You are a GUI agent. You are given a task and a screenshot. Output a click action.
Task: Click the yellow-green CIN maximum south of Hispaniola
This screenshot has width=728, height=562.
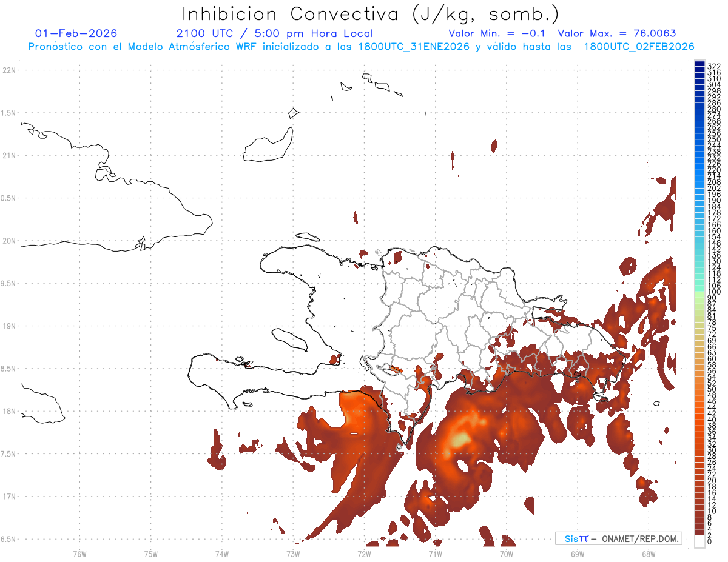pyautogui.click(x=460, y=438)
